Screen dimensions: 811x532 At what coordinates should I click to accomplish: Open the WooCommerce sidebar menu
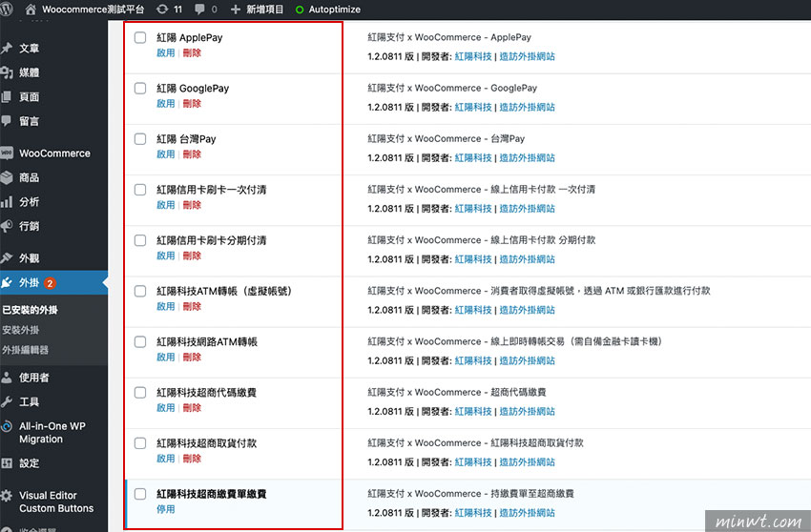coord(53,153)
